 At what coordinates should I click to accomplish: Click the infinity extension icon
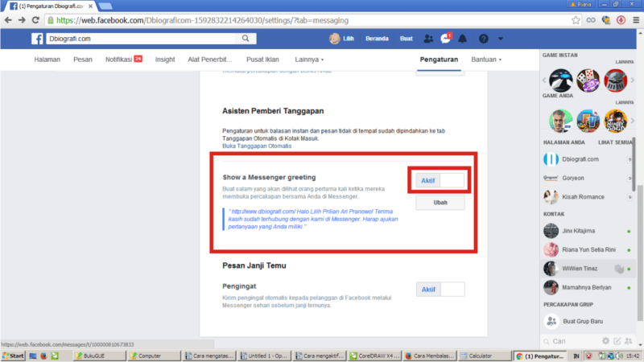[x=591, y=20]
